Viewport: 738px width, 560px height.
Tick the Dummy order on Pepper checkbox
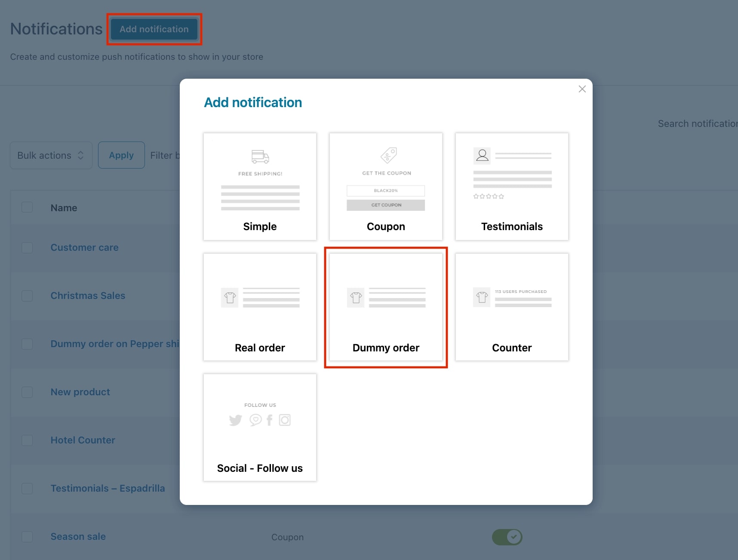coord(27,344)
